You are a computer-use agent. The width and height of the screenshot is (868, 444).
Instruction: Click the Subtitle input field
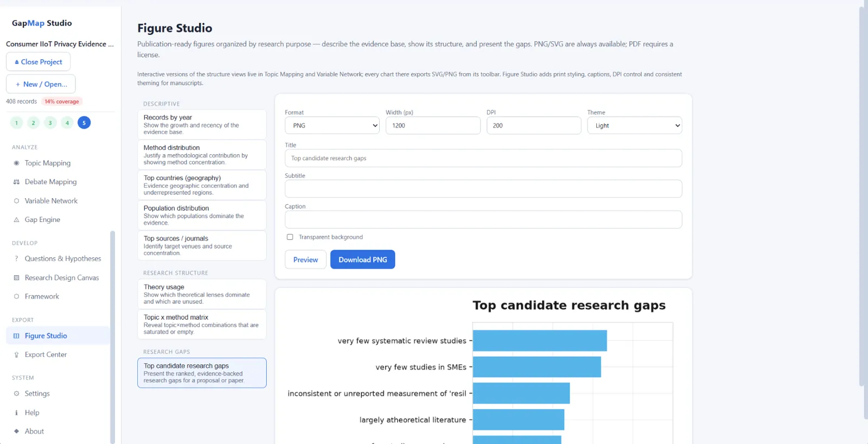[x=483, y=189]
